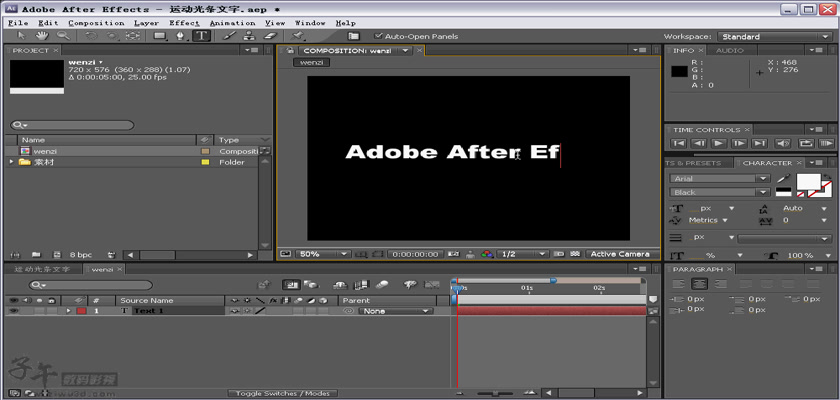This screenshot has height=400, width=840.
Task: Open the 50% magnification dropdown
Action: pyautogui.click(x=322, y=254)
